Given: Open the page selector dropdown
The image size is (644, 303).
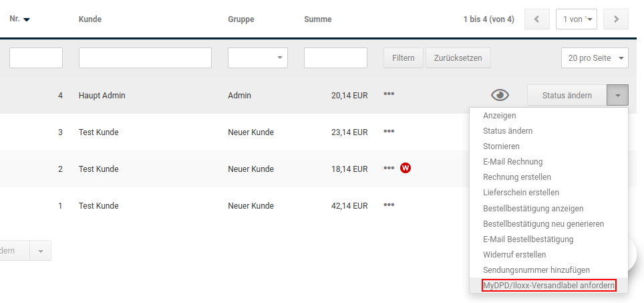Looking at the screenshot, I should (577, 19).
